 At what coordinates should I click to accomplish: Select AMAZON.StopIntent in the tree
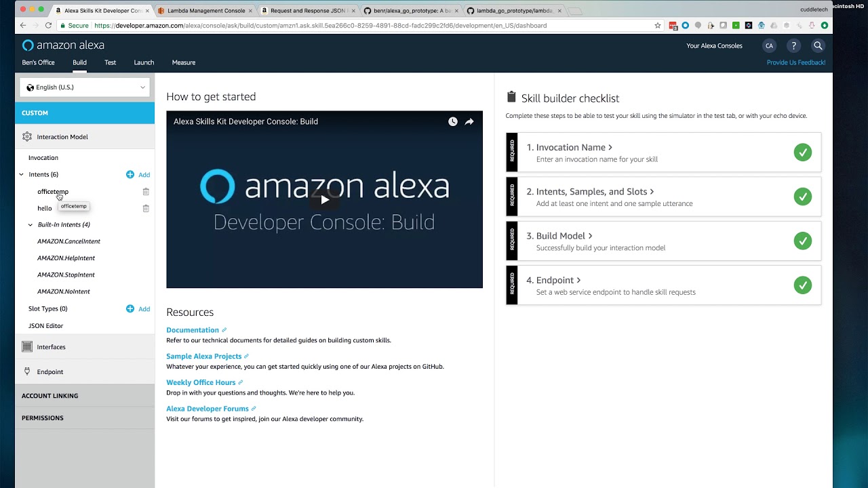(66, 274)
